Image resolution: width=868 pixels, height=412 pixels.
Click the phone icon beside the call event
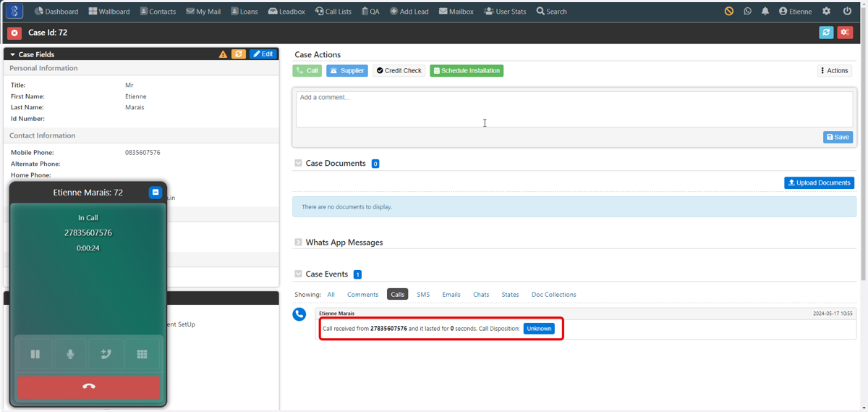point(299,314)
